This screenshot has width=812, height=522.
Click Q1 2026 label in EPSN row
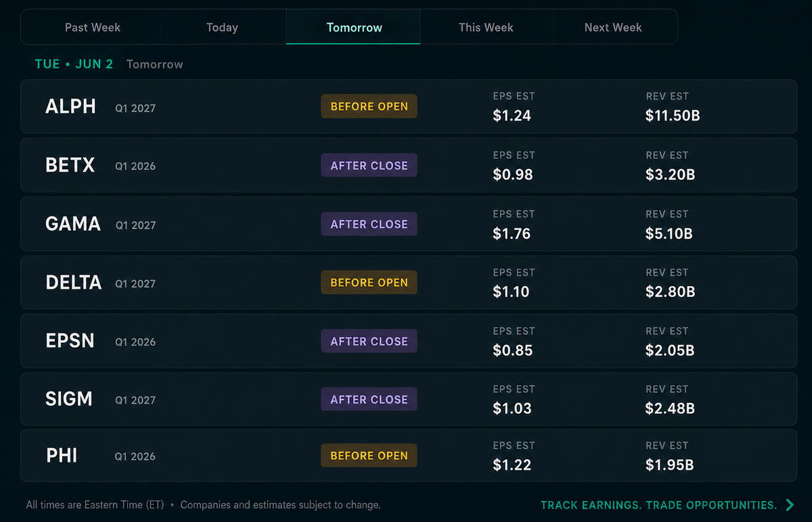(x=135, y=342)
